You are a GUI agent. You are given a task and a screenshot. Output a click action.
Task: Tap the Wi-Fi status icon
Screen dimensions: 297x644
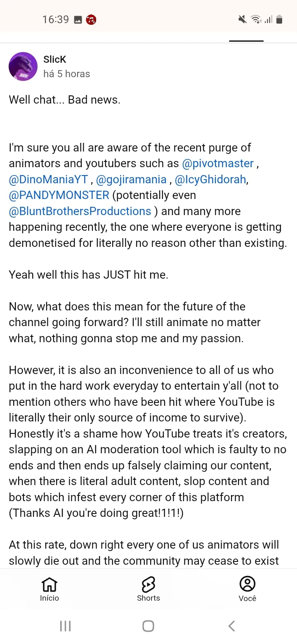(x=256, y=19)
